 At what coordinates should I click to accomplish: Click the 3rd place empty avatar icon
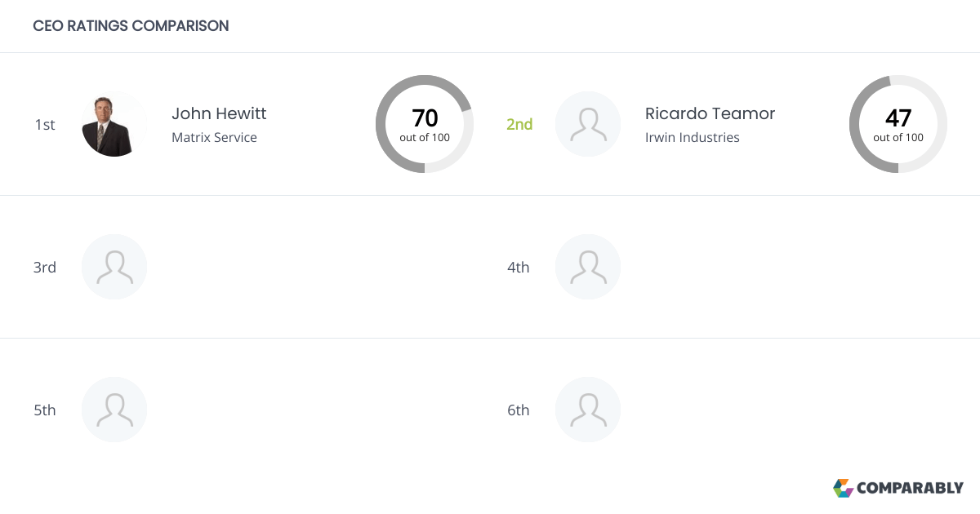click(114, 267)
